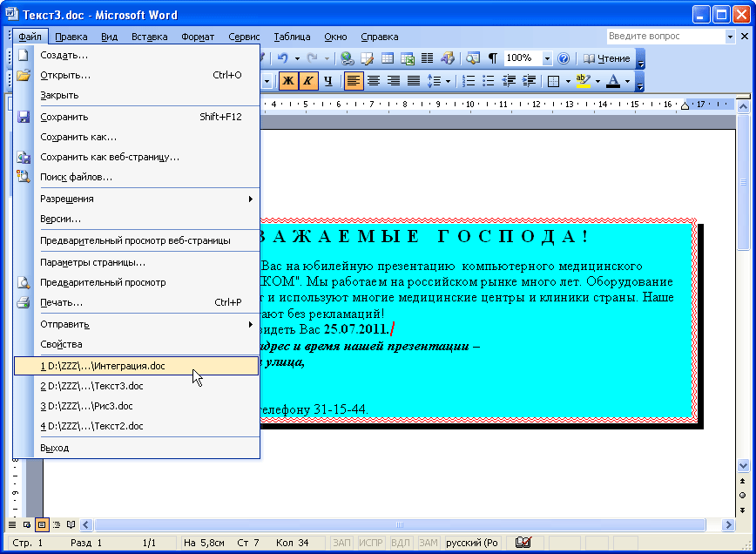Click the line spacing icon

point(434,81)
